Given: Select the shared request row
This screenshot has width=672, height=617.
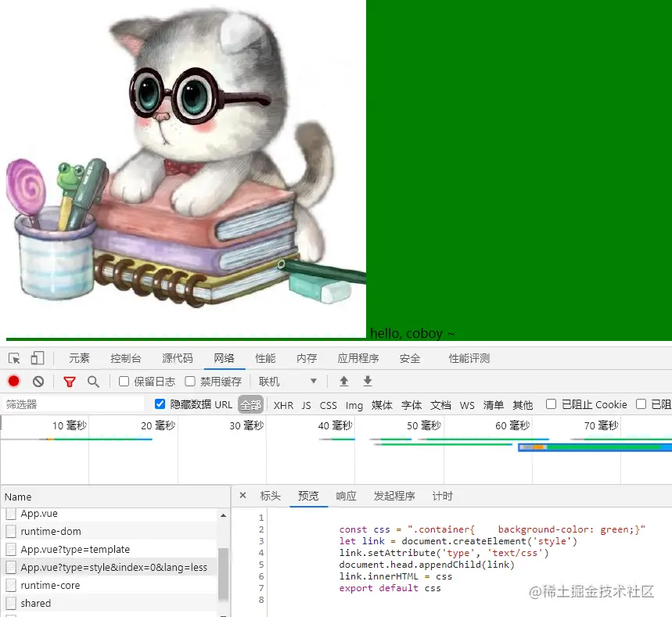Looking at the screenshot, I should [110, 603].
